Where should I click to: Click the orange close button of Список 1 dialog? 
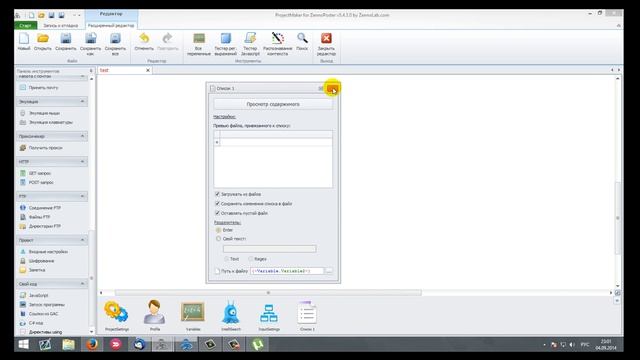(x=332, y=88)
